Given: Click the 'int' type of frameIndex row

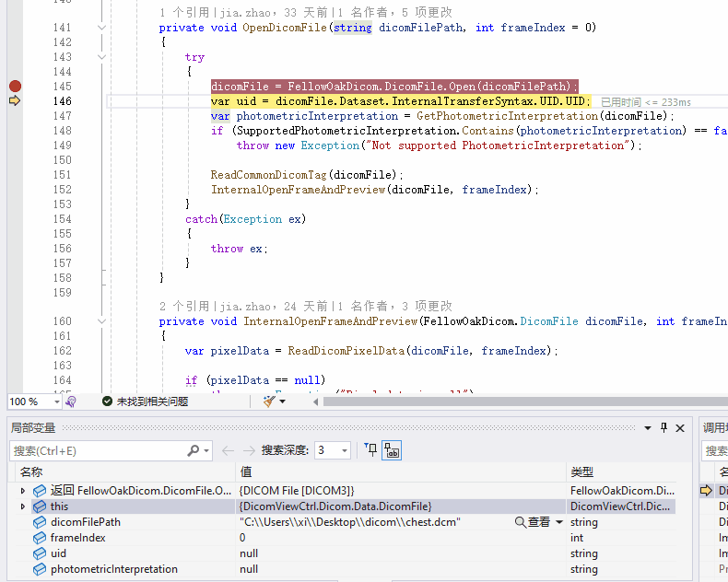Looking at the screenshot, I should click(x=577, y=538).
